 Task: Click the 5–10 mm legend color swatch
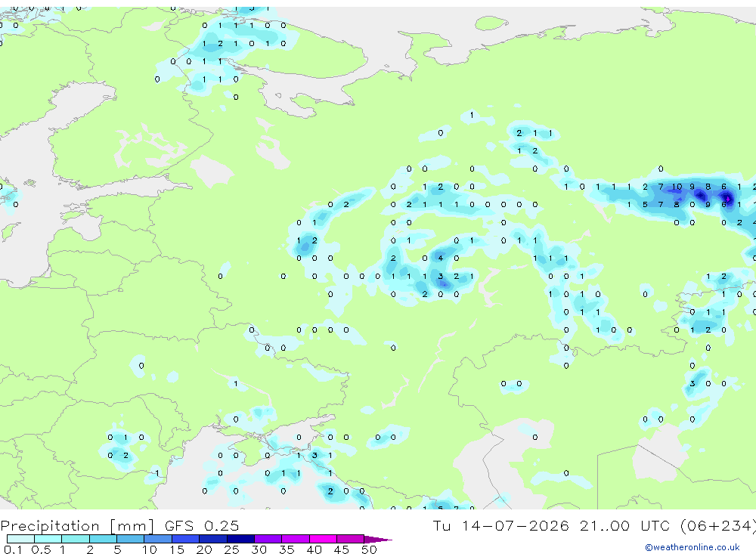[130, 539]
